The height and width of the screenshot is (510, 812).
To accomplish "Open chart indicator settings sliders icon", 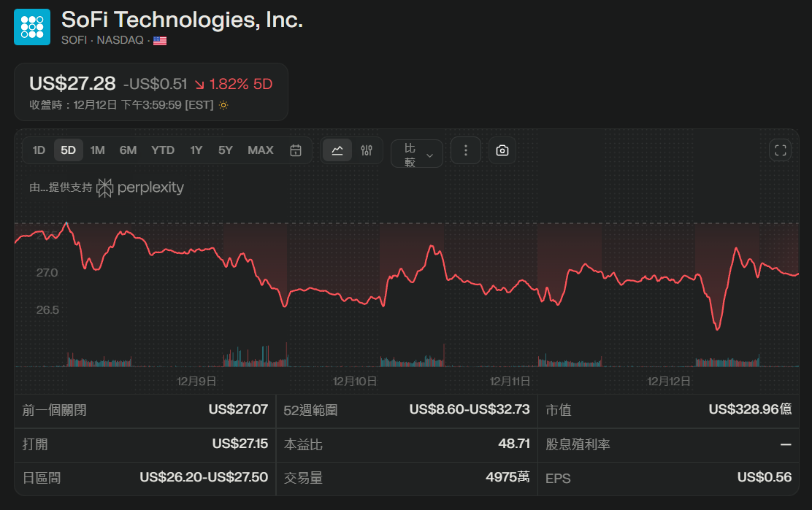I will 367,150.
